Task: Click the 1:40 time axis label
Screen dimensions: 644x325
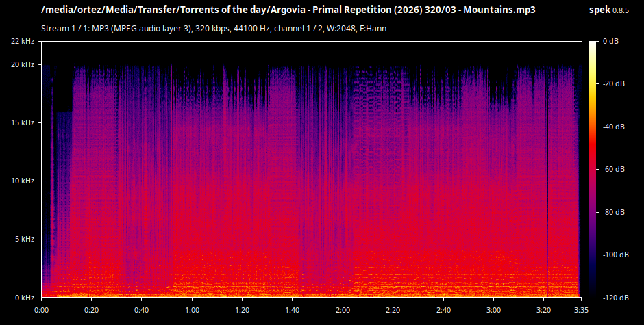Action: (293, 310)
